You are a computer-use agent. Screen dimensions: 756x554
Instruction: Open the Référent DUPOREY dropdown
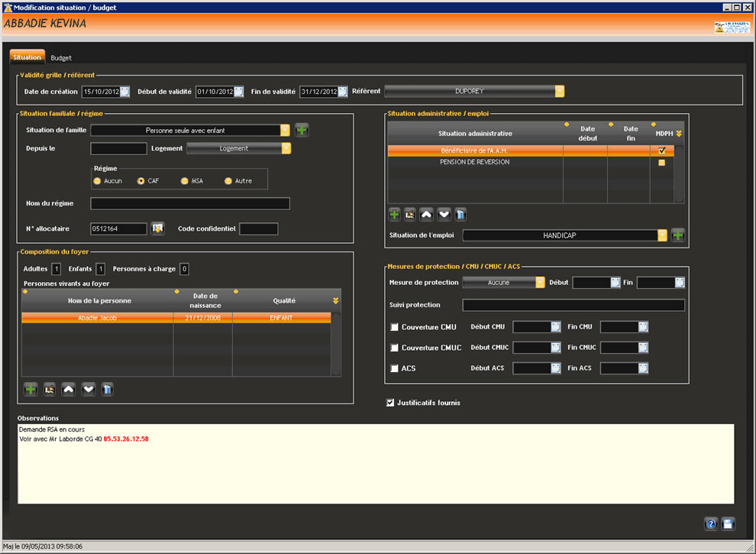tap(559, 92)
